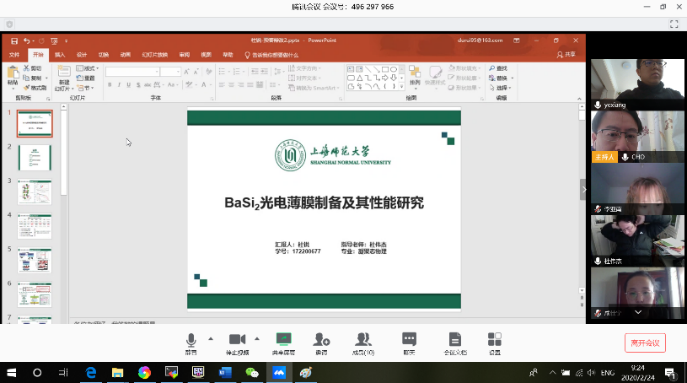
Task: Expand microphone options arrow
Action: (x=211, y=339)
